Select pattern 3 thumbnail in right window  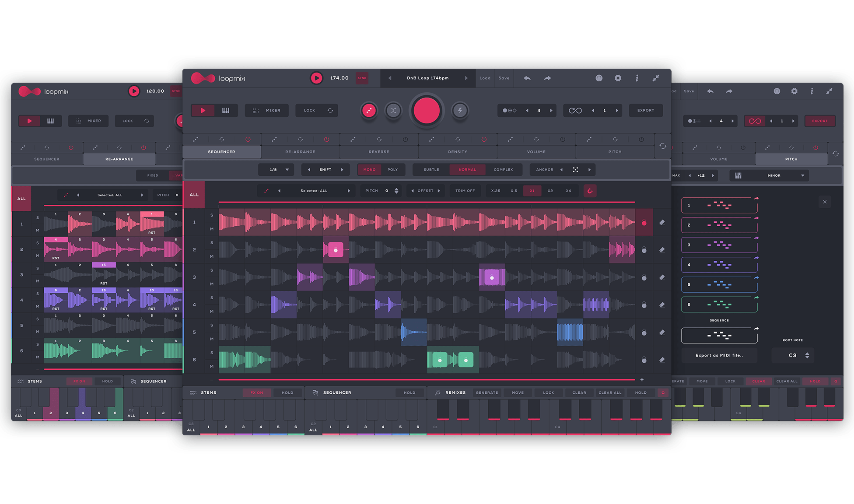click(x=719, y=245)
